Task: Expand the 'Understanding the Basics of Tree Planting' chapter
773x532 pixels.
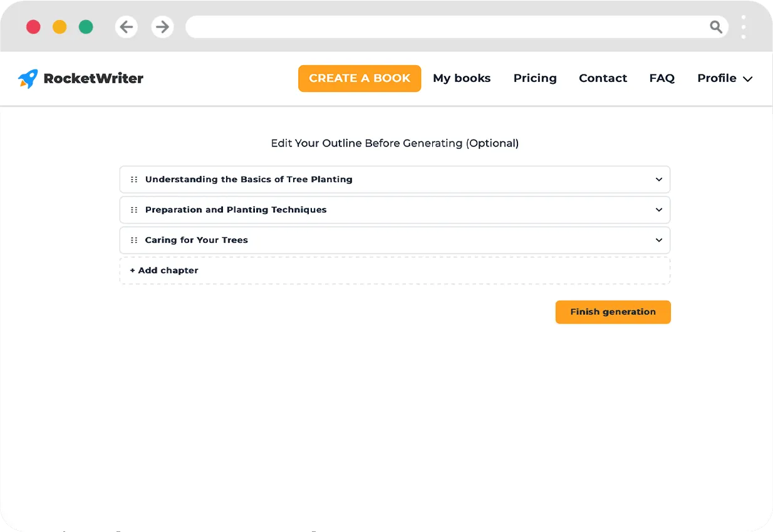Action: tap(658, 179)
